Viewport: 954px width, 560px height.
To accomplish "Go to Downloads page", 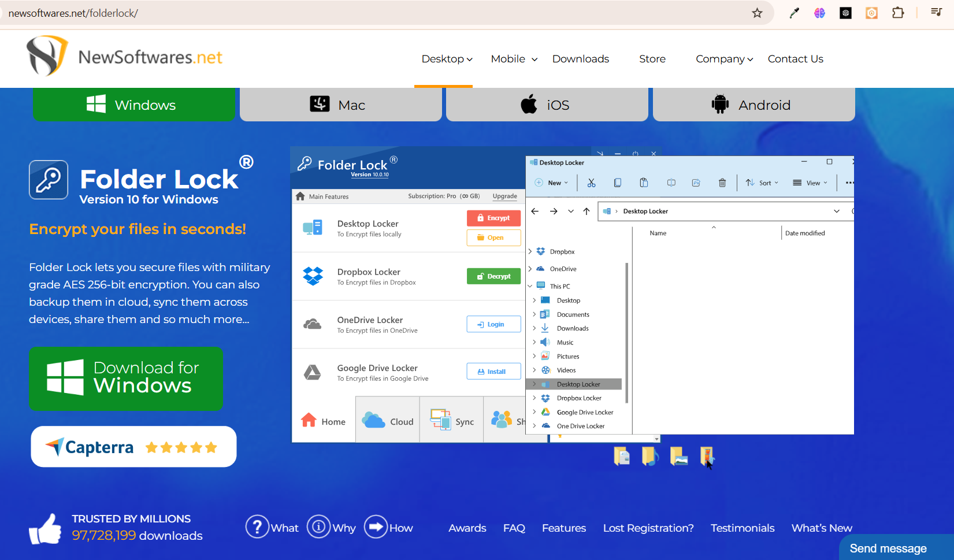I will tap(581, 59).
